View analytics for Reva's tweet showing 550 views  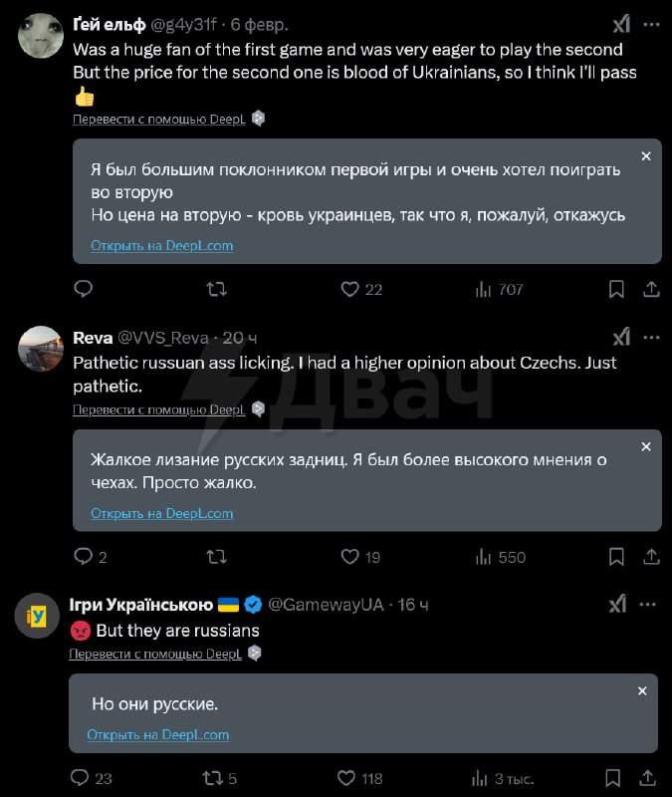point(481,557)
